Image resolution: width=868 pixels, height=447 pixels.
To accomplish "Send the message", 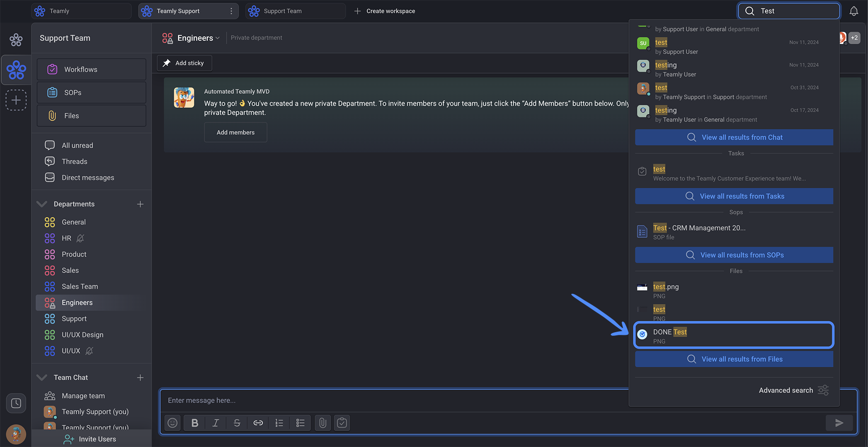I will point(839,423).
